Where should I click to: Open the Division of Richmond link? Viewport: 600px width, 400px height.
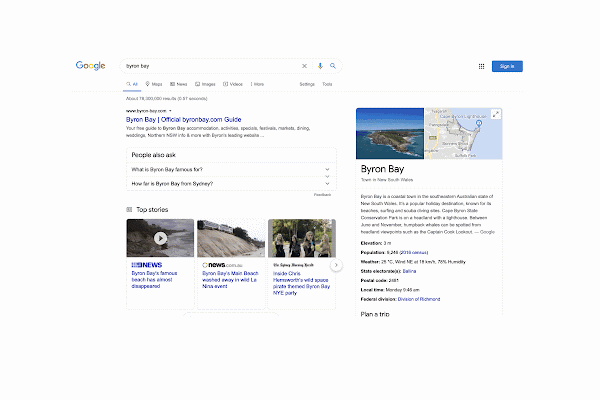tap(419, 299)
